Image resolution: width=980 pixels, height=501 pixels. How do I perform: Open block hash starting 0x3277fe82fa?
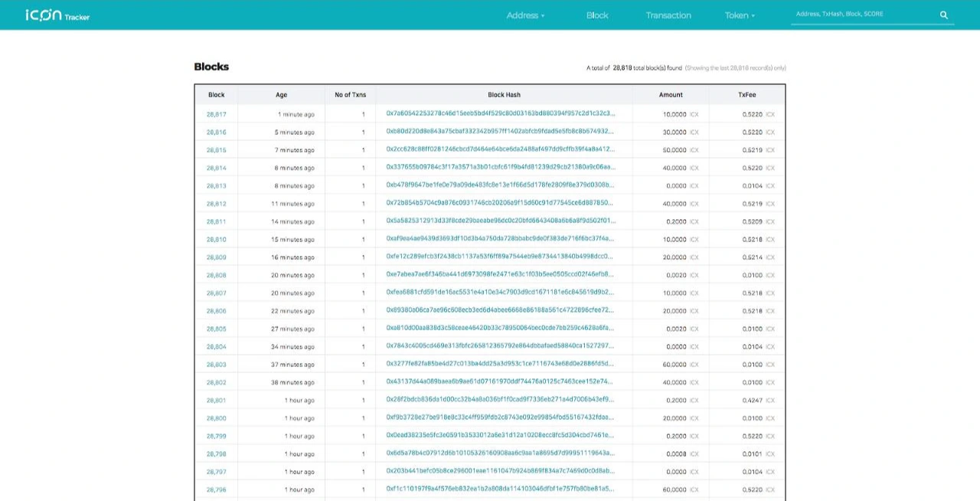pos(500,364)
